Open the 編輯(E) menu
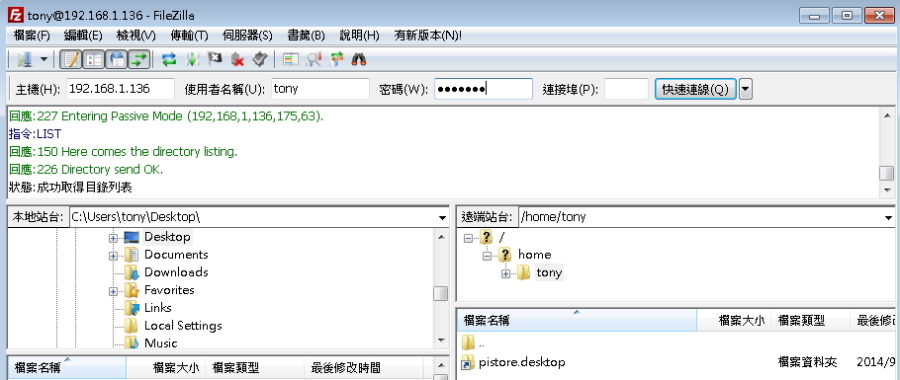The image size is (900, 380). coord(83,36)
